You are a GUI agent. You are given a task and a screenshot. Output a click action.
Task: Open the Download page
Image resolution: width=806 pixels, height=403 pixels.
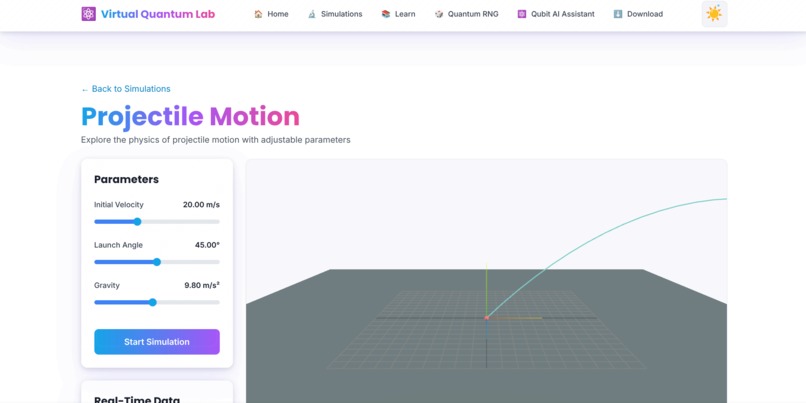(638, 14)
